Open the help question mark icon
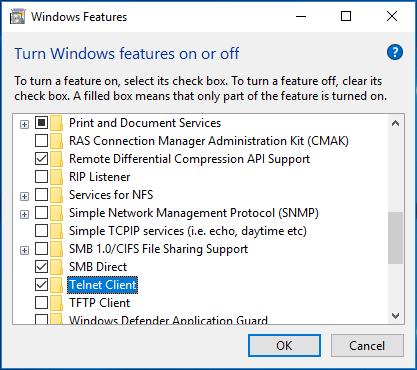417x370 pixels. point(395,52)
